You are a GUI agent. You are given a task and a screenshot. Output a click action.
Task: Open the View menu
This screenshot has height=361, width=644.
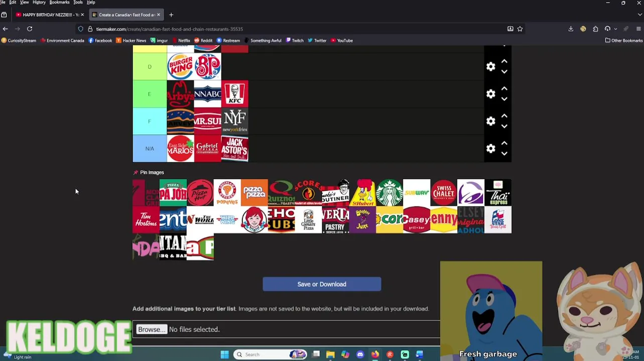coord(24,3)
